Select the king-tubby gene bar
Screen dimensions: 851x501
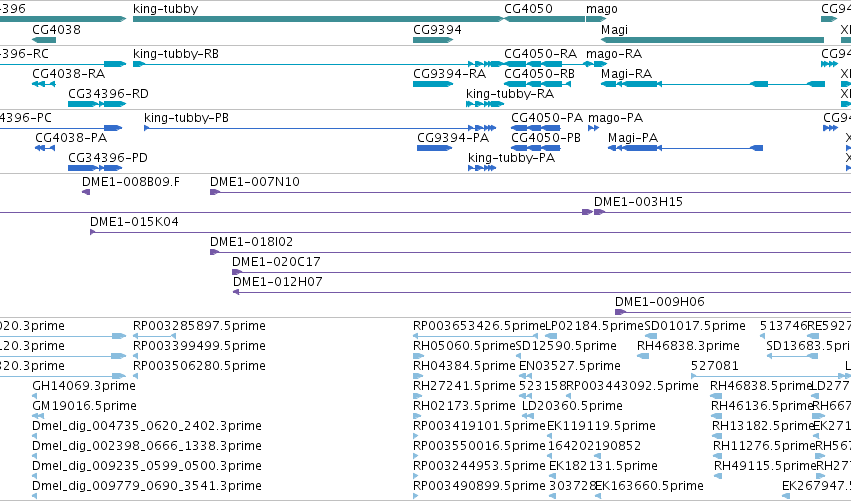click(x=318, y=19)
